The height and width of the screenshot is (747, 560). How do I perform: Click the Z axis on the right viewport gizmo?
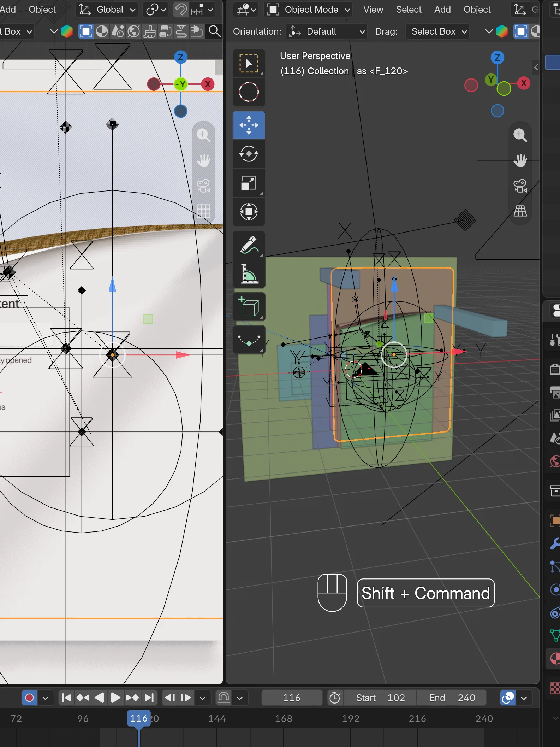point(497,57)
